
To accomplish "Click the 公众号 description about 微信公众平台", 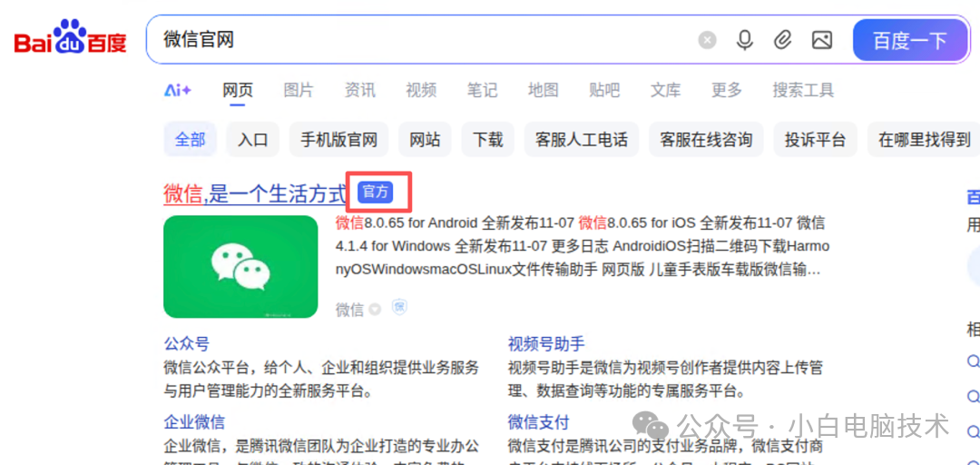I will [x=321, y=380].
